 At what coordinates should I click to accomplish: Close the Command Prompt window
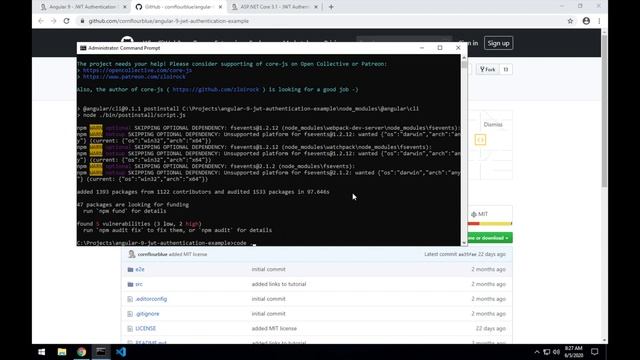pos(458,48)
